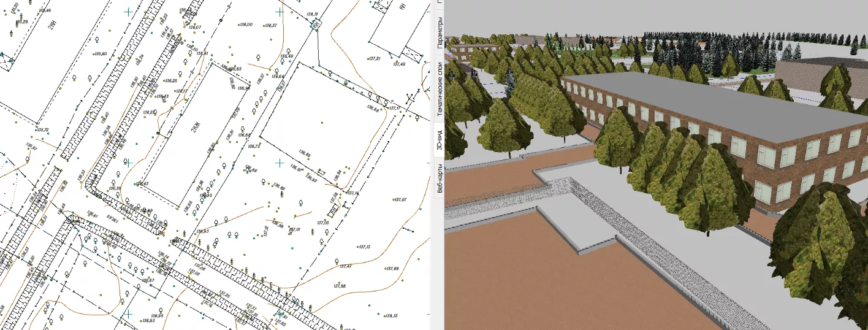Click the elevation mark 137,13
868x330 pixels.
coord(364,247)
